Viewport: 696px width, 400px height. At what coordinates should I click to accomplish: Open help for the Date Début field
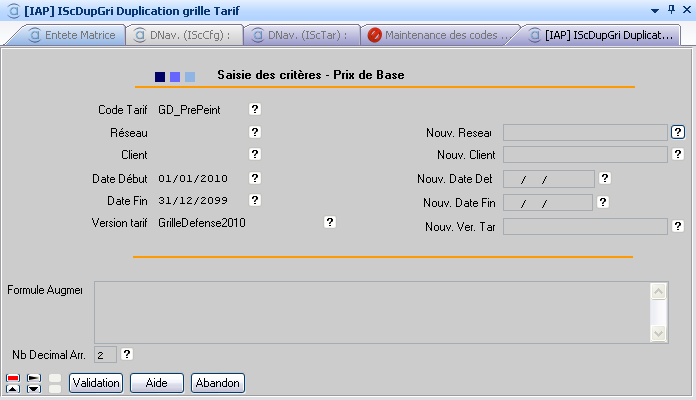255,178
